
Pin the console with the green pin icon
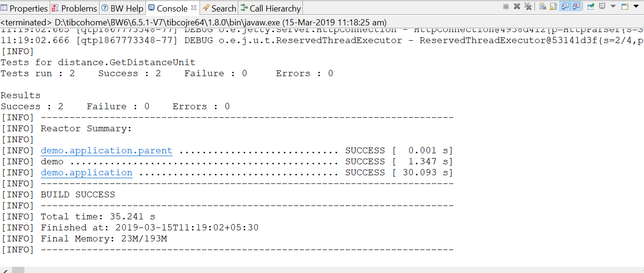click(x=591, y=6)
